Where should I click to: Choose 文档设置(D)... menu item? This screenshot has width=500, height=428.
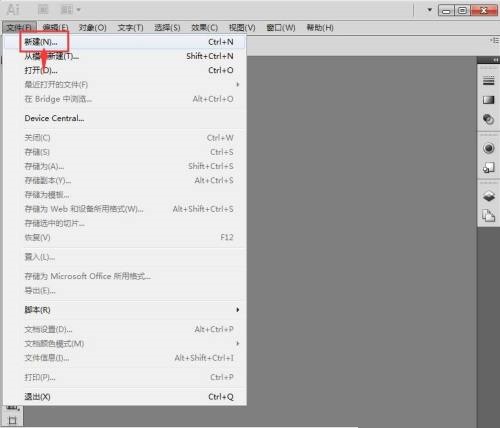click(125, 329)
